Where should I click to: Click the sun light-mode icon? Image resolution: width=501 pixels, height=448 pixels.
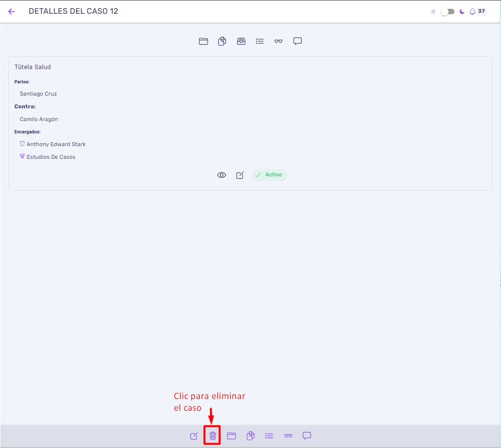433,11
